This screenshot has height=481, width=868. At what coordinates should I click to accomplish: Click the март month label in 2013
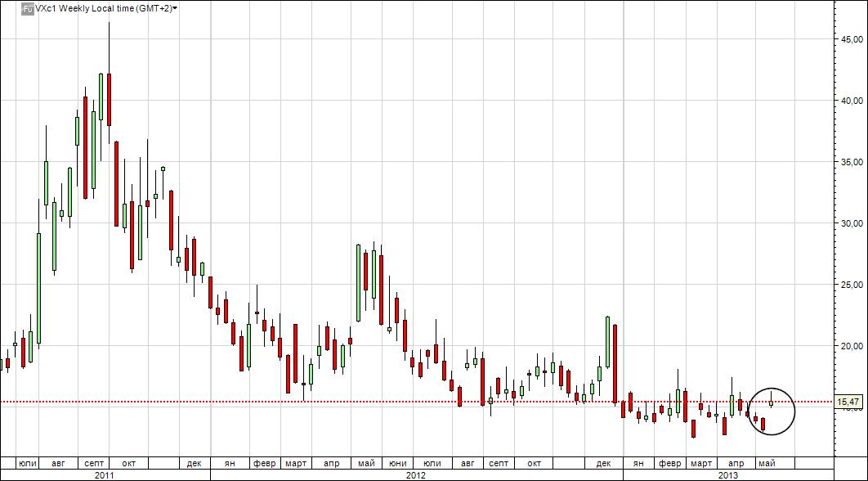(x=701, y=463)
